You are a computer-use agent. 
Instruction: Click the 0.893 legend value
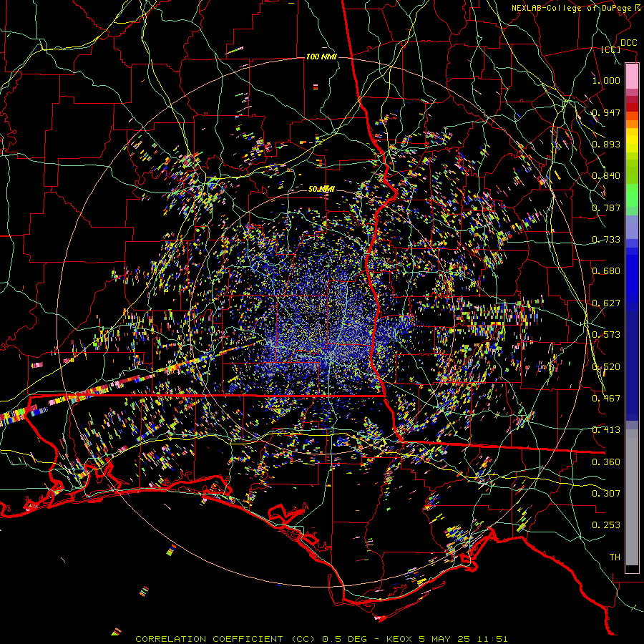pyautogui.click(x=606, y=144)
